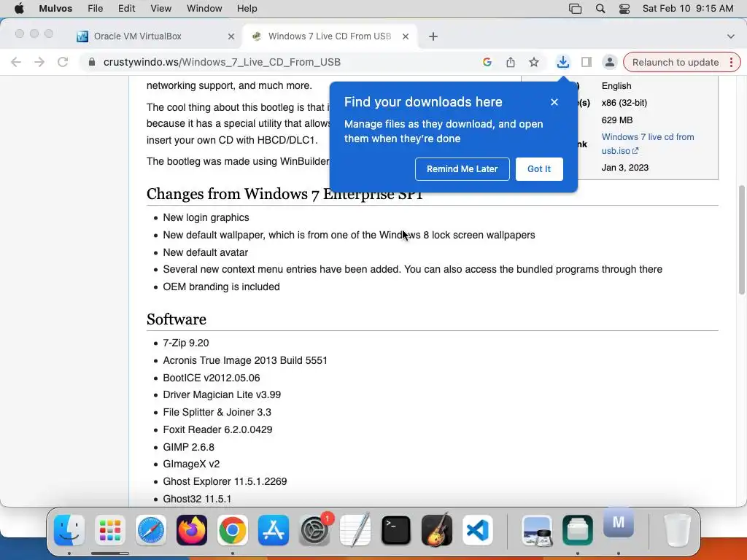
Task: Open the profile avatar icon
Action: 609,62
